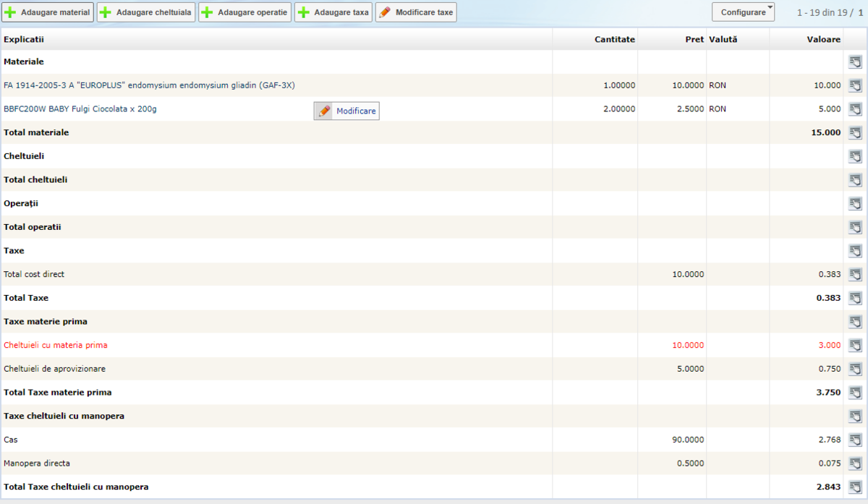Image resolution: width=868 pixels, height=504 pixels.
Task: Click the icon on the Materiale header row
Action: coord(855,62)
